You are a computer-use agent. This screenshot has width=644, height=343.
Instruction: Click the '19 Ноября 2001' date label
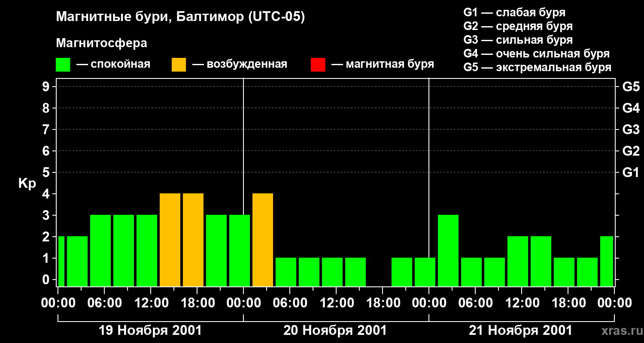coord(150,331)
